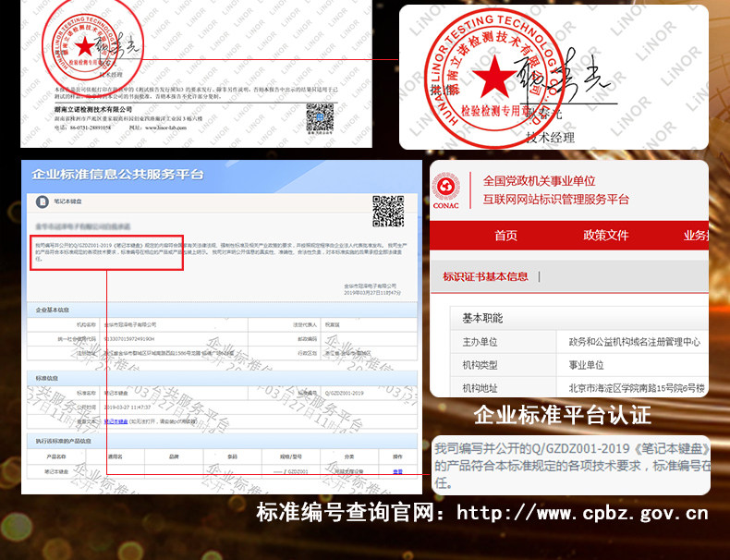Click the 规格/型号 column header
730x560 pixels.
[x=290, y=457]
